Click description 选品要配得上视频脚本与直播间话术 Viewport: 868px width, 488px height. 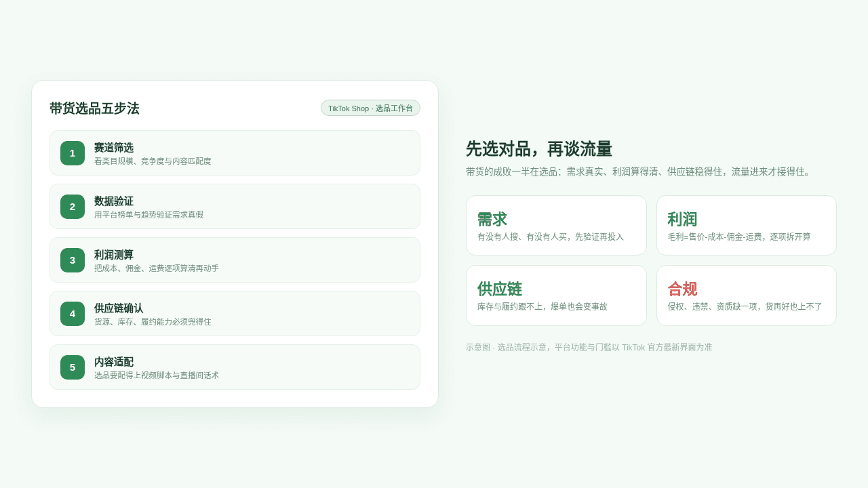(x=157, y=375)
